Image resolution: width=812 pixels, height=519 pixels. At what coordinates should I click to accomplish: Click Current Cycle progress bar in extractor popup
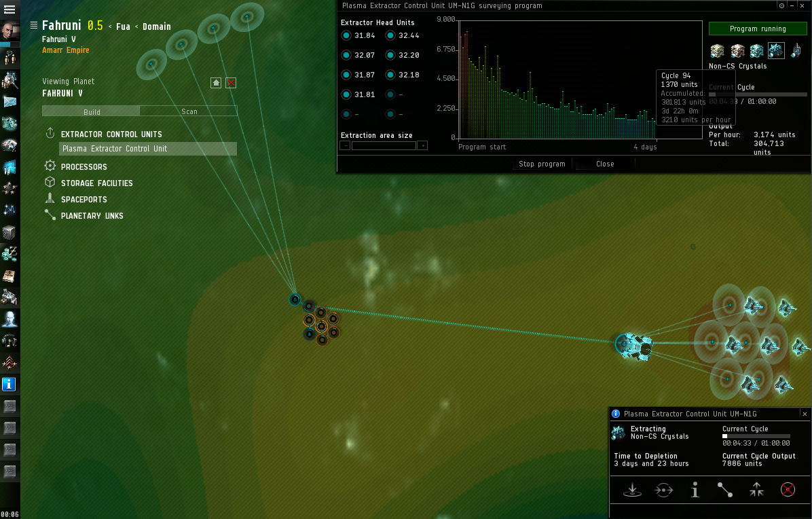756,436
